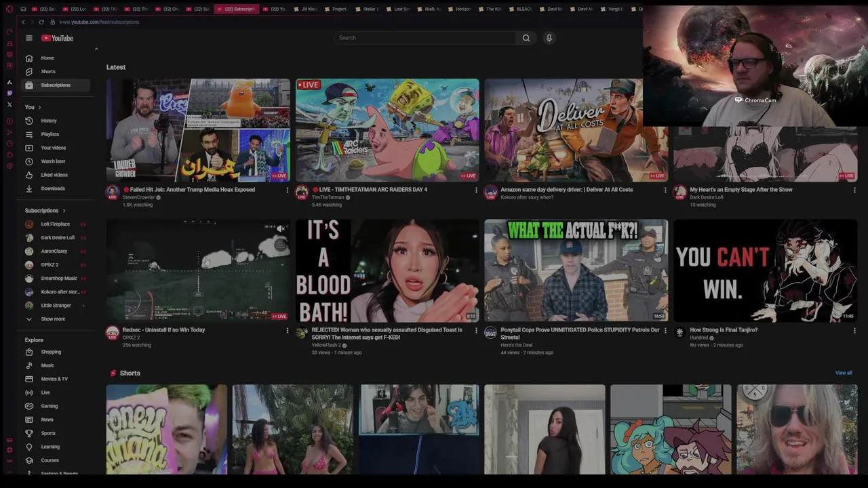868x488 pixels.
Task: Open the Little Stranger channel subscription
Action: [x=56, y=305]
